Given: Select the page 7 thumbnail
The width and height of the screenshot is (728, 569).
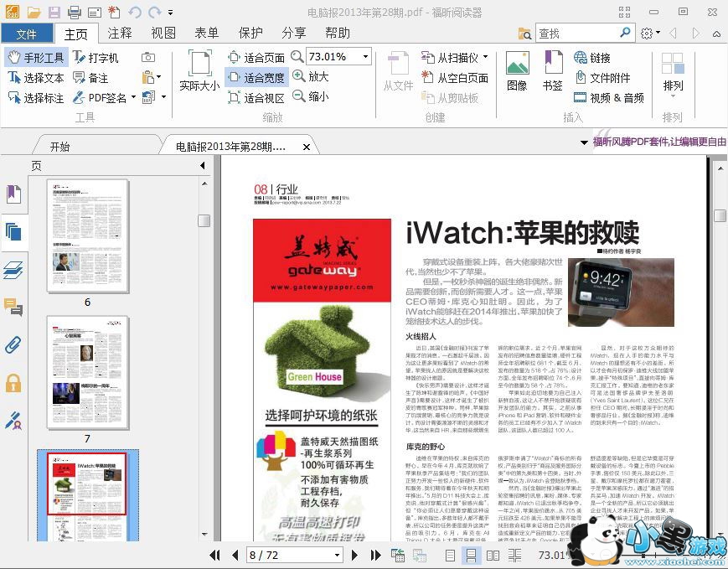Looking at the screenshot, I should pyautogui.click(x=87, y=373).
